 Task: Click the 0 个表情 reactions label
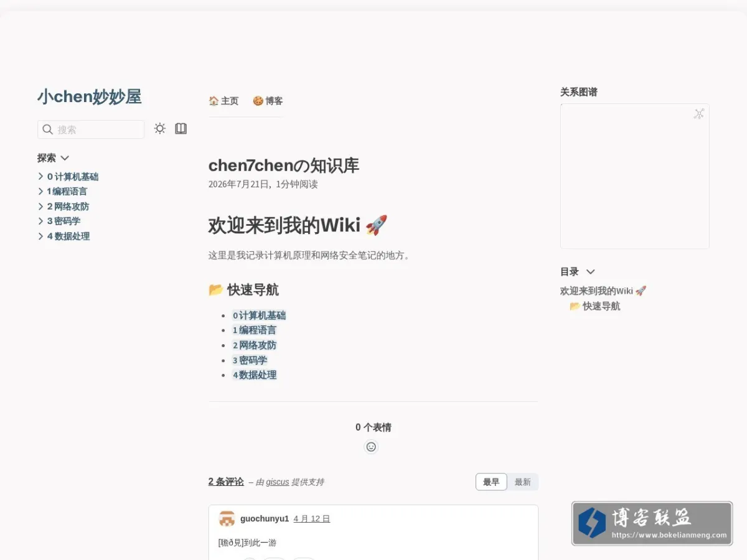pyautogui.click(x=374, y=427)
